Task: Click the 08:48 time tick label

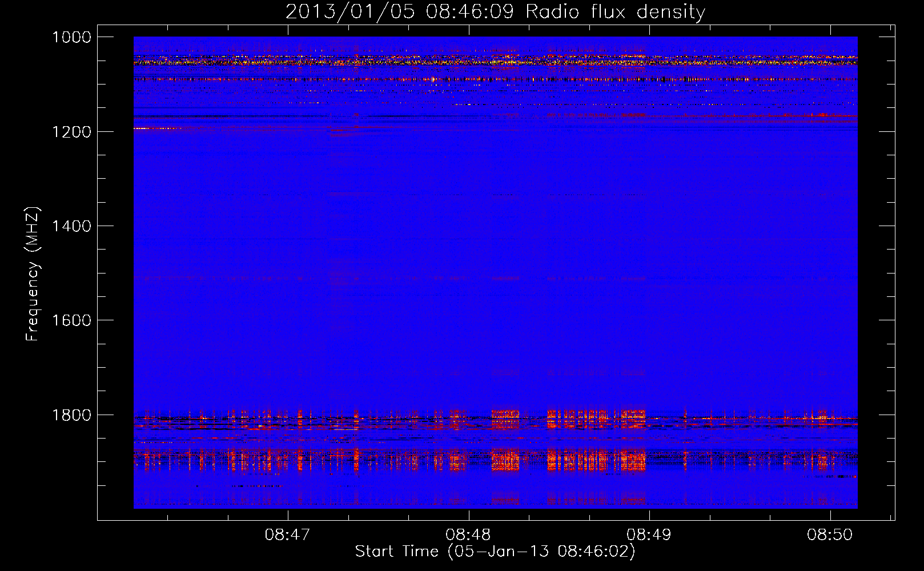Action: pyautogui.click(x=468, y=535)
